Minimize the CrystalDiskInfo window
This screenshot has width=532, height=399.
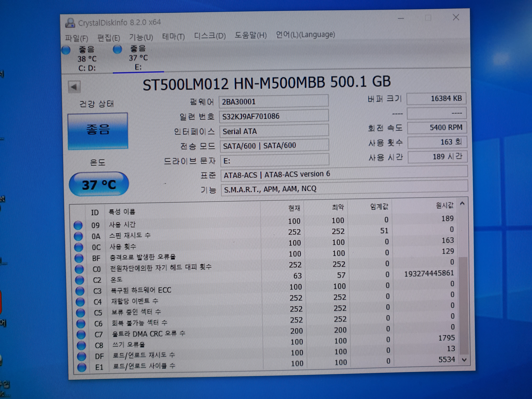coord(401,18)
